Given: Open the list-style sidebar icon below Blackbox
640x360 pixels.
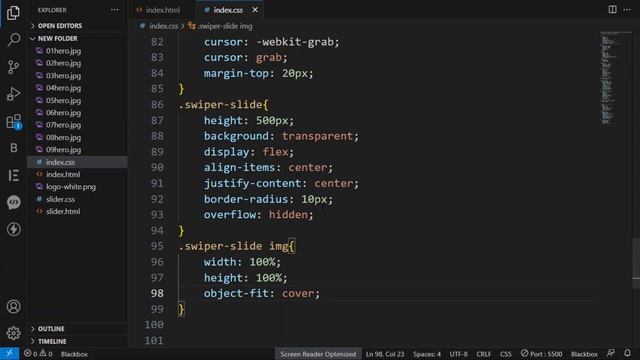Looking at the screenshot, I should (x=13, y=175).
